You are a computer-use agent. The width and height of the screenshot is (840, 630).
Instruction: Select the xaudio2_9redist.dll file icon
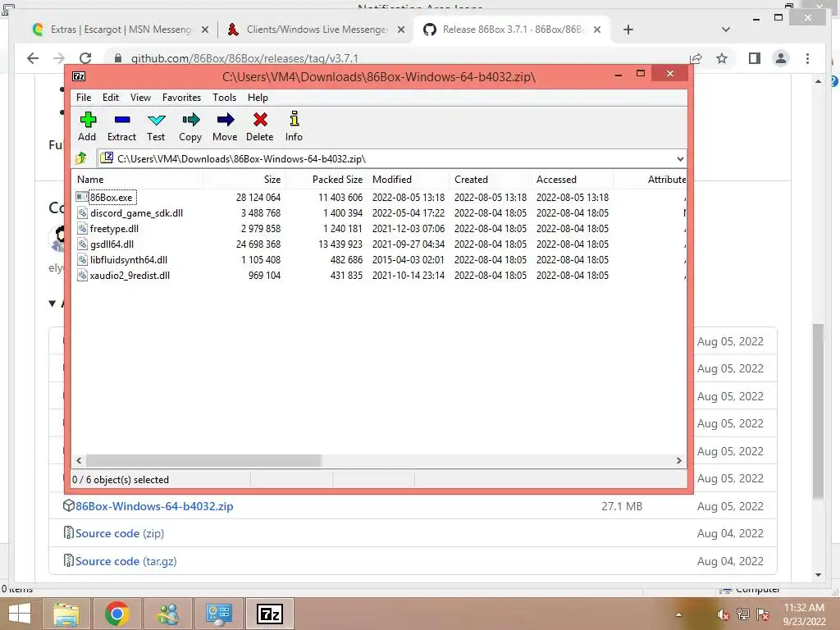82,275
